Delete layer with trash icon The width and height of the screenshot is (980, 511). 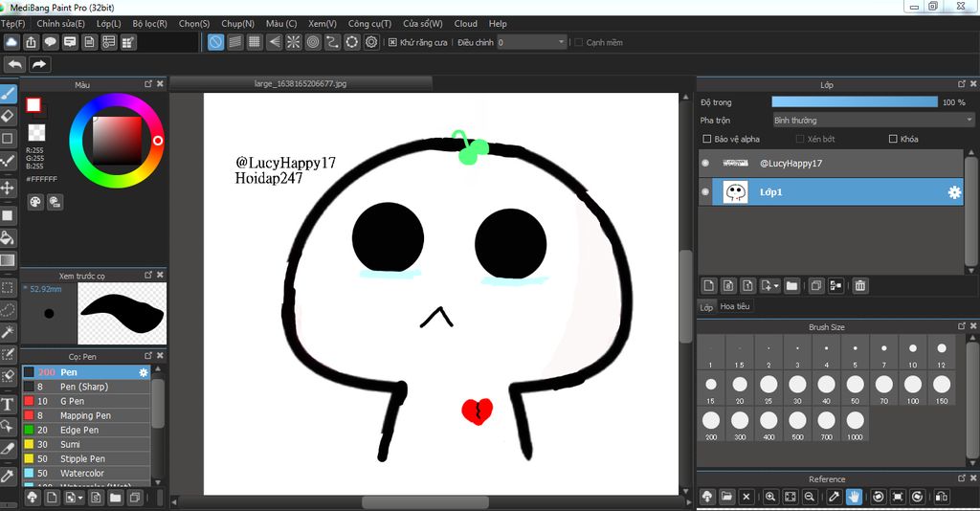(860, 286)
